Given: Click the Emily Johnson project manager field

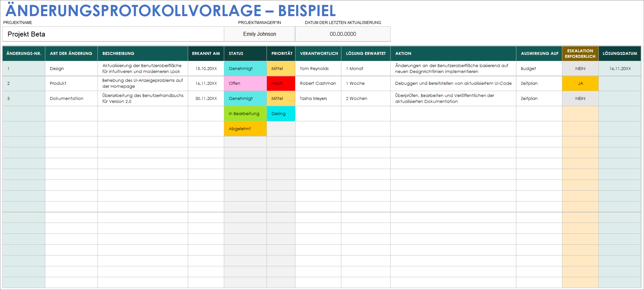Looking at the screenshot, I should [260, 34].
